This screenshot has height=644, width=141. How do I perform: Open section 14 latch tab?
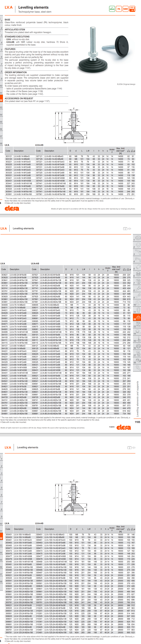click(x=137, y=332)
